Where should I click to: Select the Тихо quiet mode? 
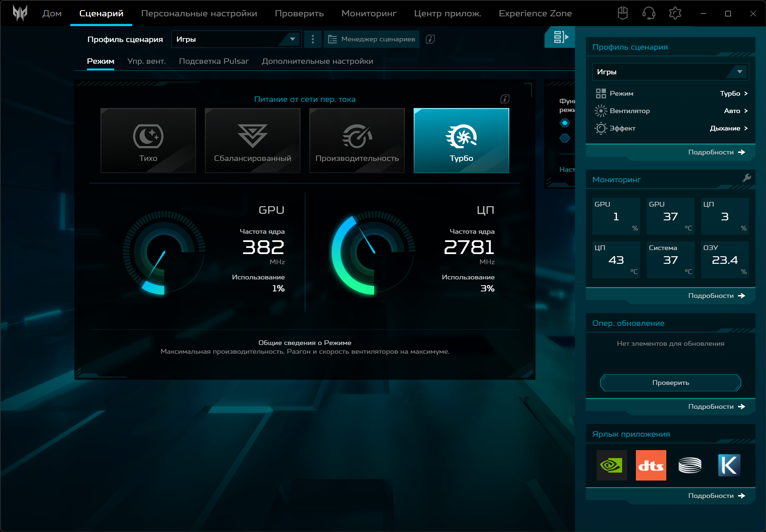click(x=148, y=141)
